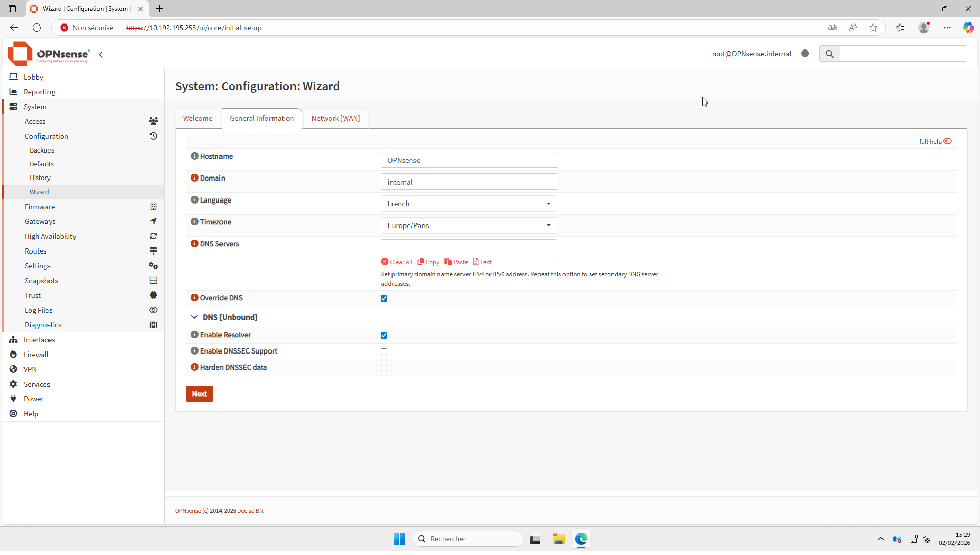This screenshot has height=555, width=980.
Task: Open the Edge browser icon in taskbar
Action: click(x=581, y=539)
